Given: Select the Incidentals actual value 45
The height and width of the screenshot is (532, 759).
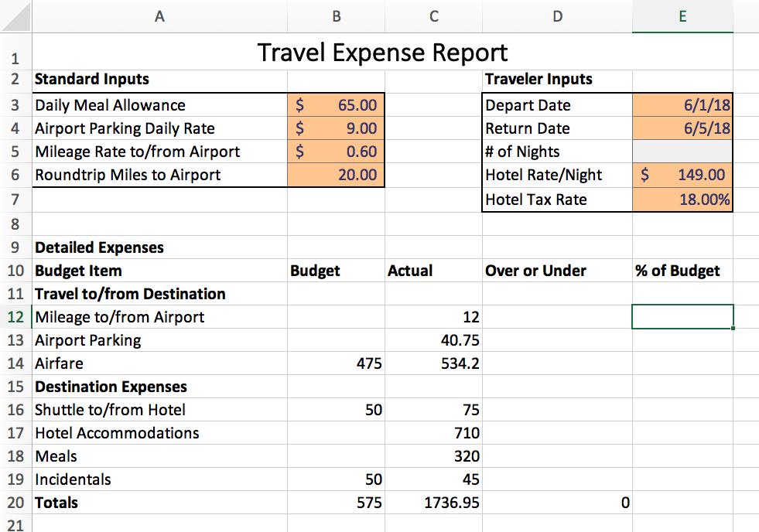Looking at the screenshot, I should pos(434,479).
